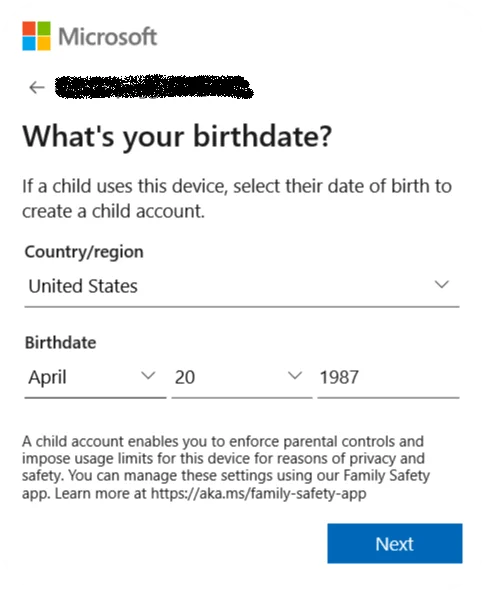
Task: Open the day 20 dropdown
Action: click(242, 377)
